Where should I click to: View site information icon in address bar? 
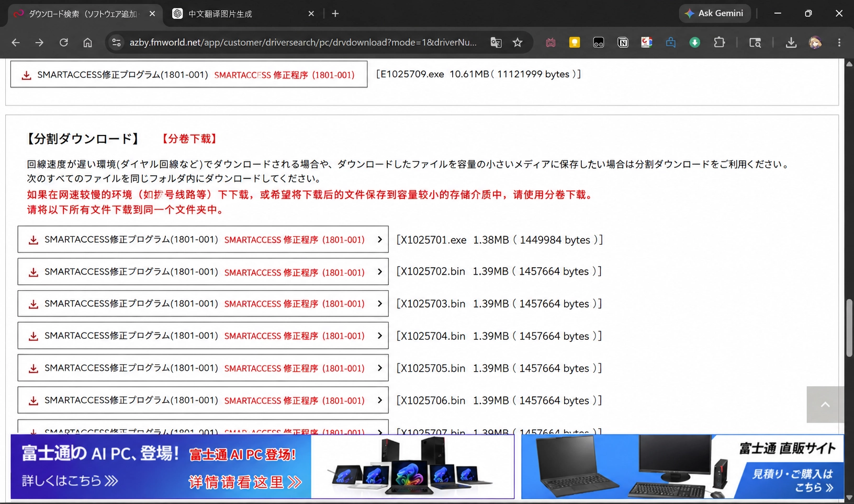tap(117, 42)
